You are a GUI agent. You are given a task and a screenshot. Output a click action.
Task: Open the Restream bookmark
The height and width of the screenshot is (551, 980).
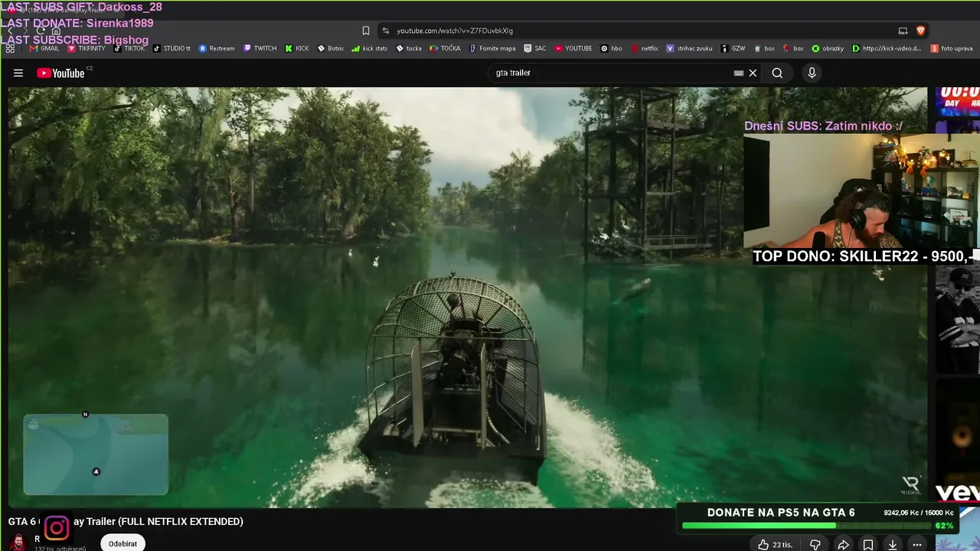[217, 48]
